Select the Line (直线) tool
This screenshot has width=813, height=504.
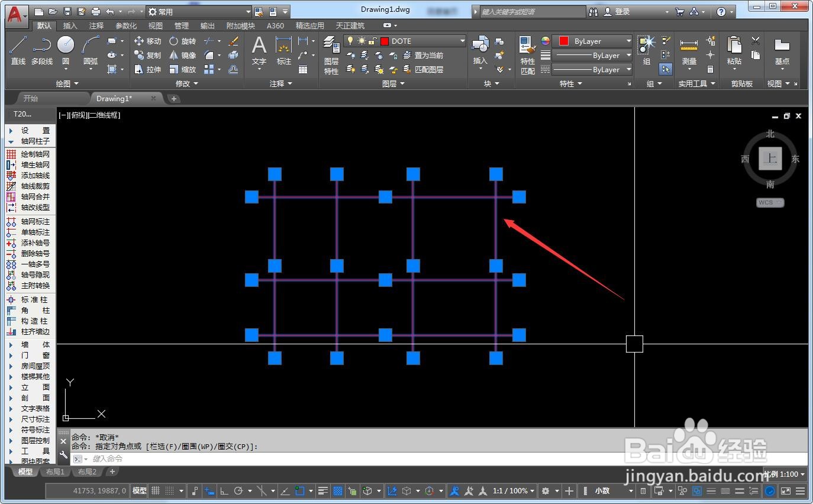(18, 50)
